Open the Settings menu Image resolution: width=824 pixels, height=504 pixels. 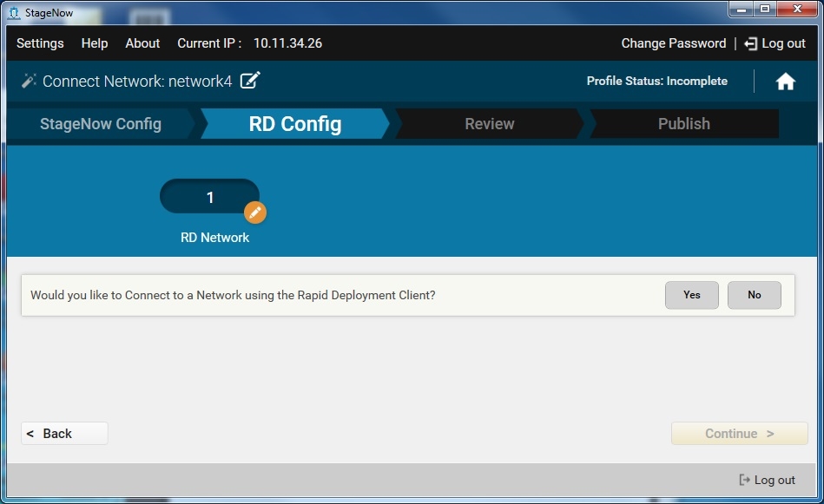pos(40,43)
